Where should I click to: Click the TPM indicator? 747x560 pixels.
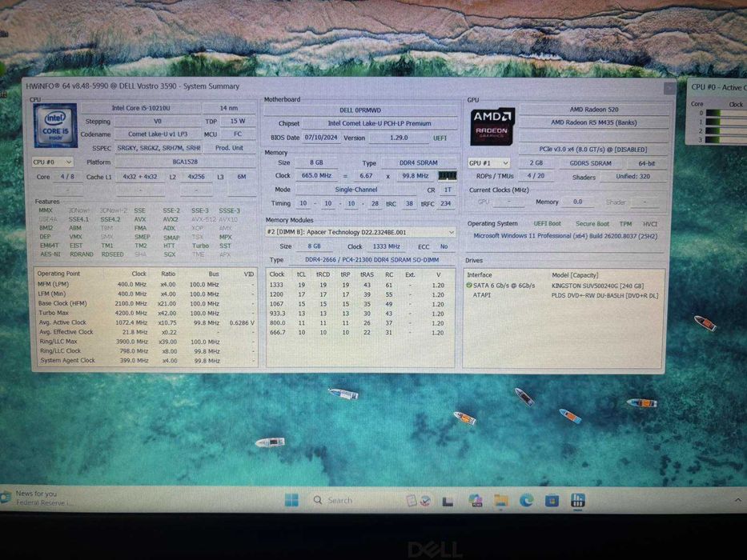625,224
